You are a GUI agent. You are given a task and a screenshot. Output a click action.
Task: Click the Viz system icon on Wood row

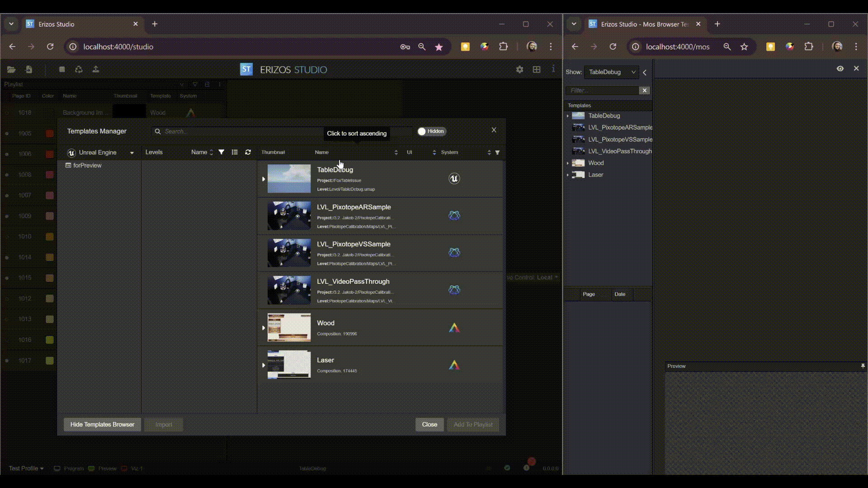(454, 328)
